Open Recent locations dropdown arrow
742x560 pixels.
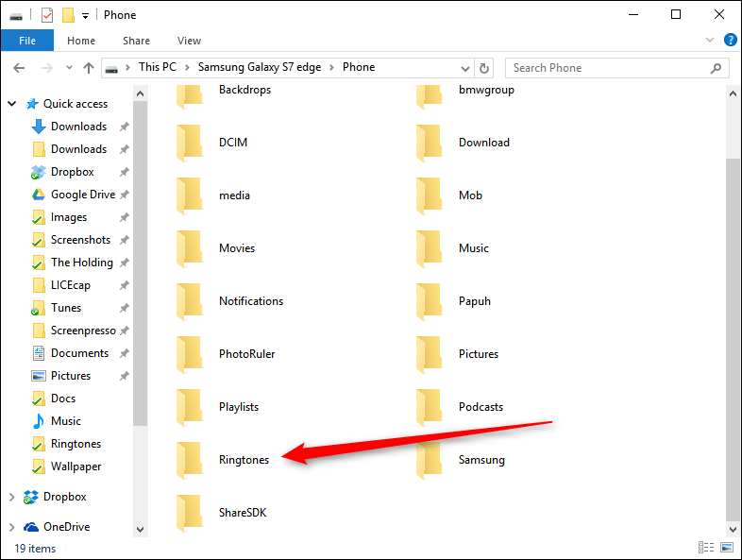click(69, 68)
